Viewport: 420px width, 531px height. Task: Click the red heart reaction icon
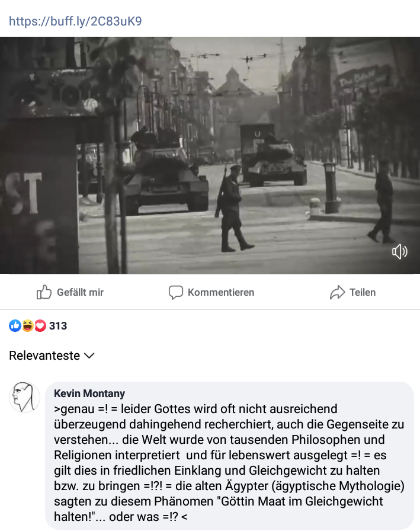tap(40, 325)
